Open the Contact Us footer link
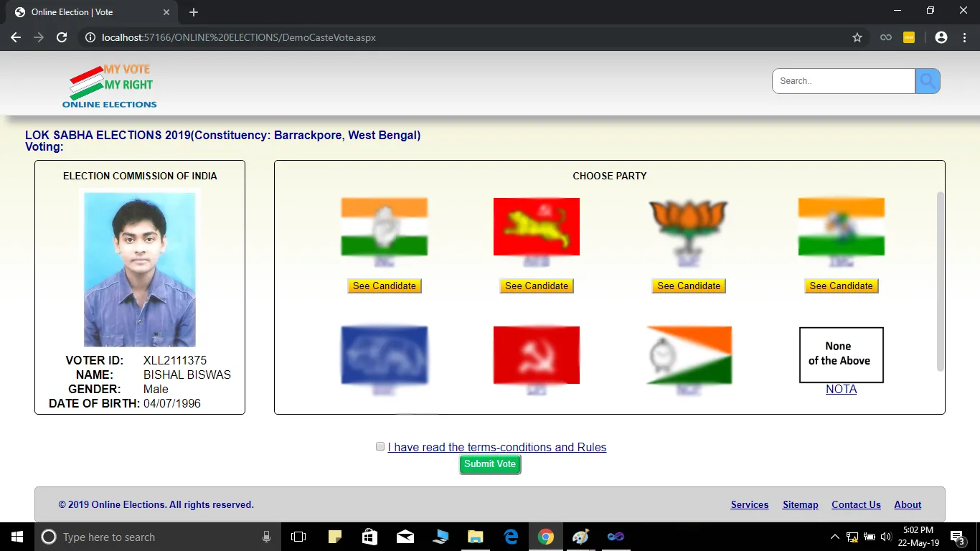Image resolution: width=980 pixels, height=551 pixels. [x=856, y=504]
